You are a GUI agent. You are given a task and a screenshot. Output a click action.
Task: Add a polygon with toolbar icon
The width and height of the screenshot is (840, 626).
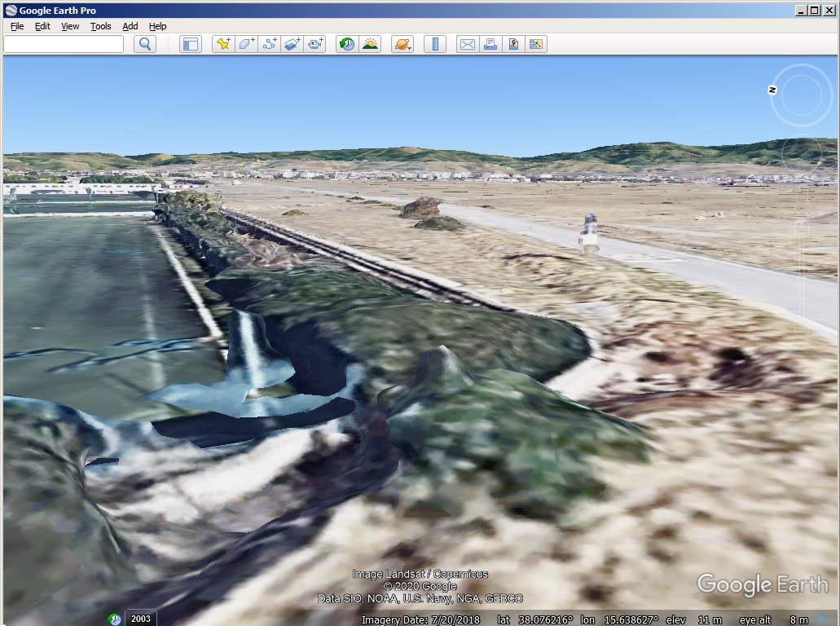click(246, 44)
